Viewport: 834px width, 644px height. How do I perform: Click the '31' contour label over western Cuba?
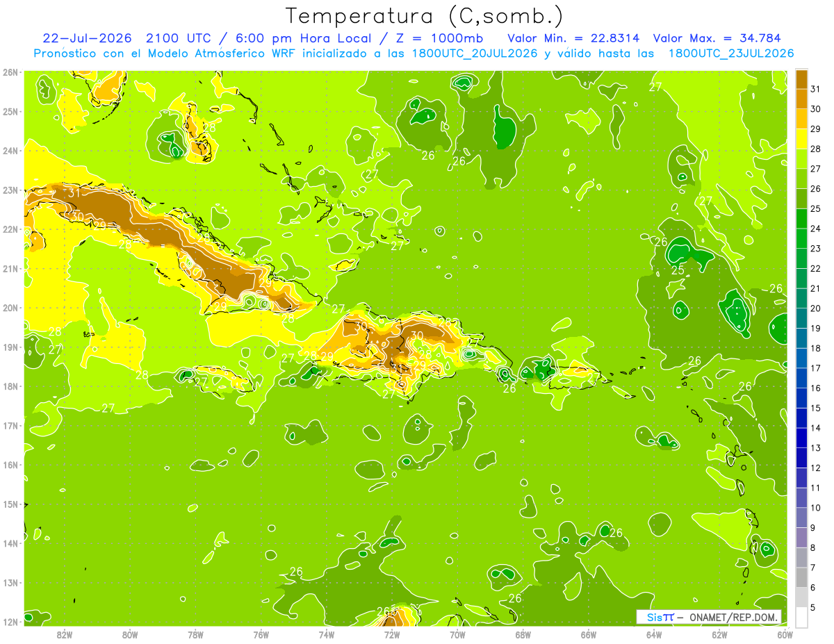click(75, 193)
